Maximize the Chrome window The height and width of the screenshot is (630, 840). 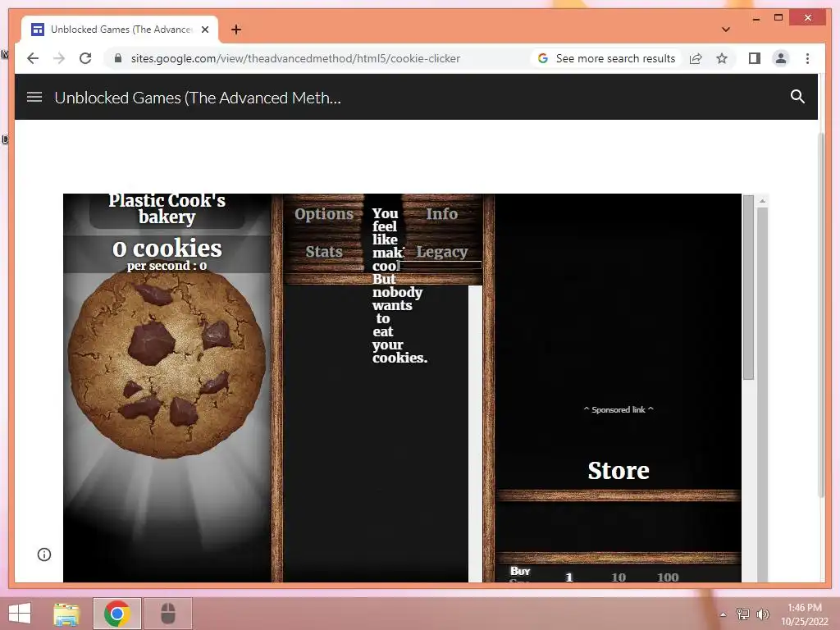tap(778, 18)
